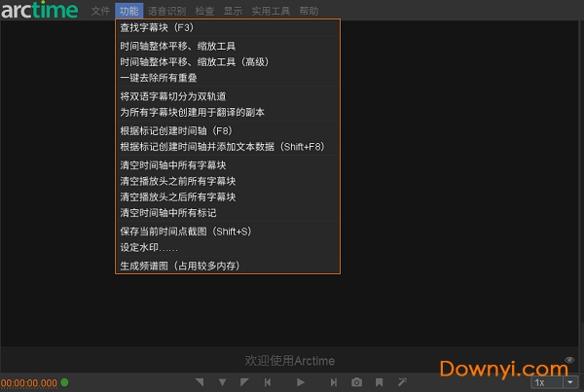Choose 清空时间轴中所有字幕块
This screenshot has width=584, height=392.
tap(228, 165)
